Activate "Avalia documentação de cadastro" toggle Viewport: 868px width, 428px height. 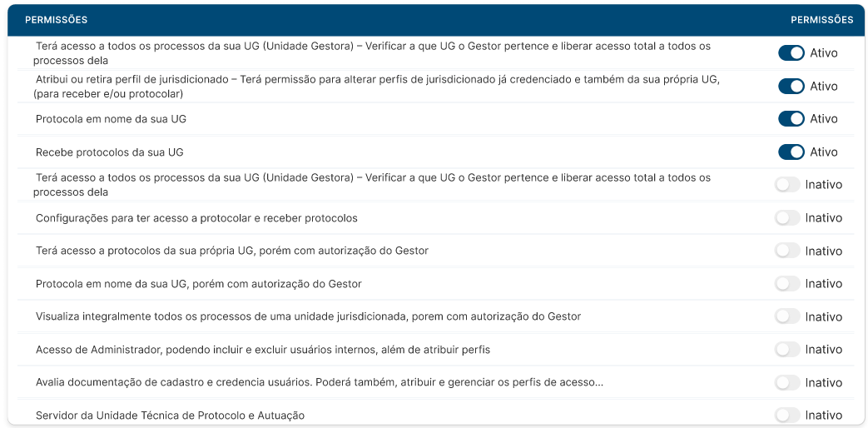[787, 383]
